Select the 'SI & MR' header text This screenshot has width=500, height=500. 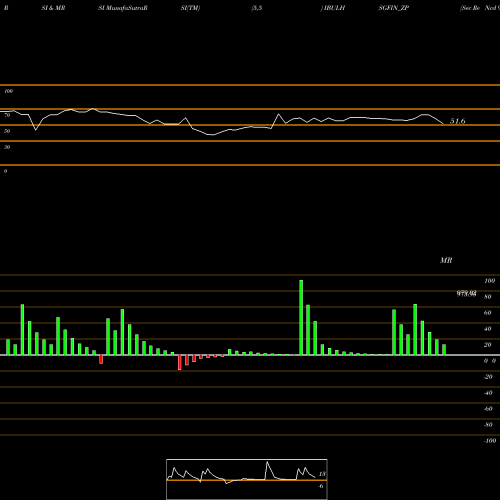point(53,8)
